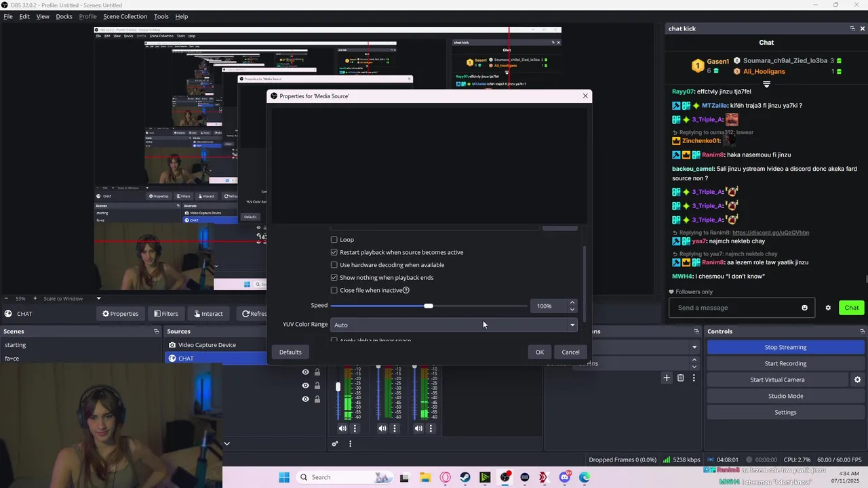Show help tooltip for Close file when inactive

(x=406, y=290)
